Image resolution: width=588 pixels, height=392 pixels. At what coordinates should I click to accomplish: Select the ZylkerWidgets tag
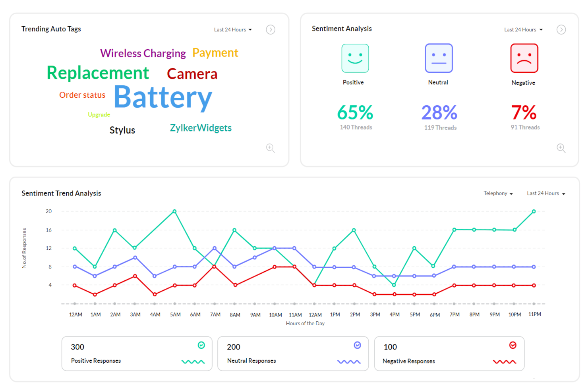(201, 127)
